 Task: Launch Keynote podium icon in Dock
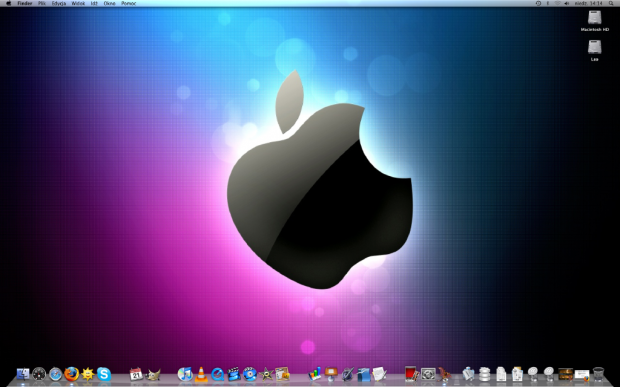click(x=331, y=374)
